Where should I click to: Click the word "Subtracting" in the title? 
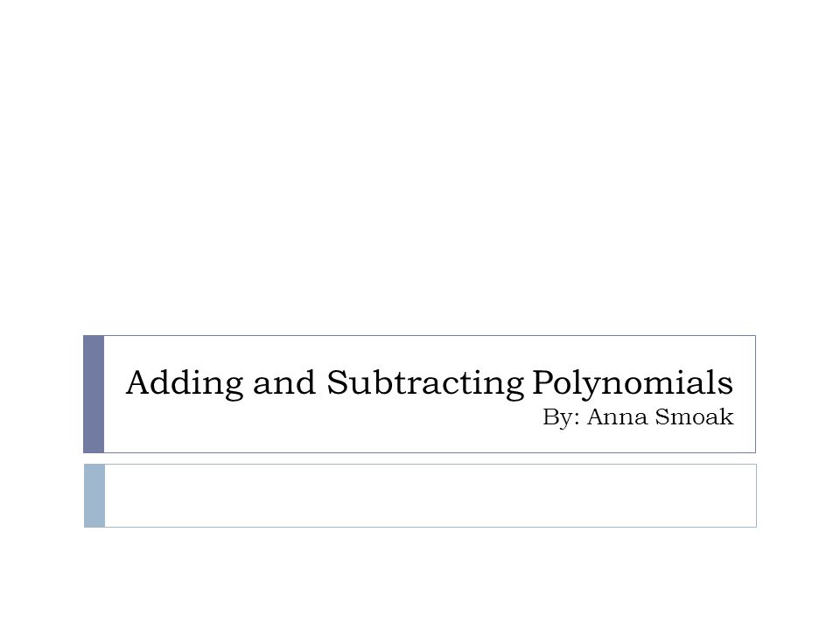coord(425,383)
